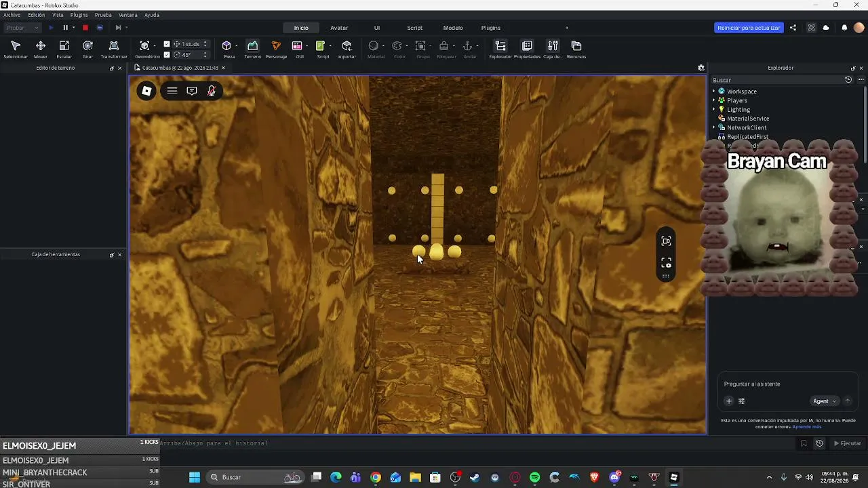Viewport: 868px width, 488px height.
Task: Open the Edición menu
Action: [37, 15]
